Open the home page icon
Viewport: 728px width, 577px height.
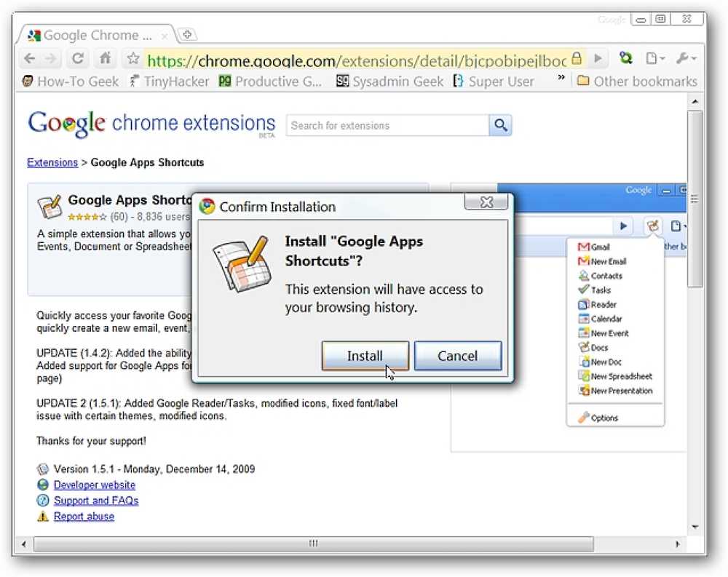pos(106,58)
